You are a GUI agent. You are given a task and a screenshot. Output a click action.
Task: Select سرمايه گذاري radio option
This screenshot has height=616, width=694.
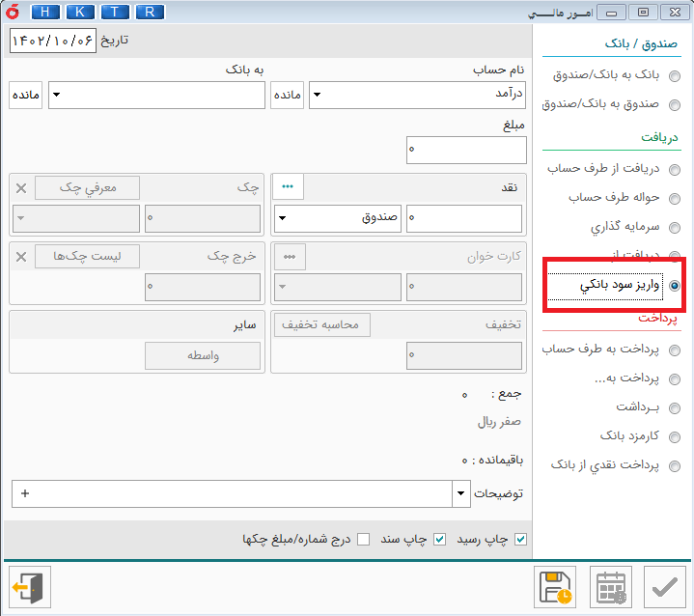click(675, 228)
